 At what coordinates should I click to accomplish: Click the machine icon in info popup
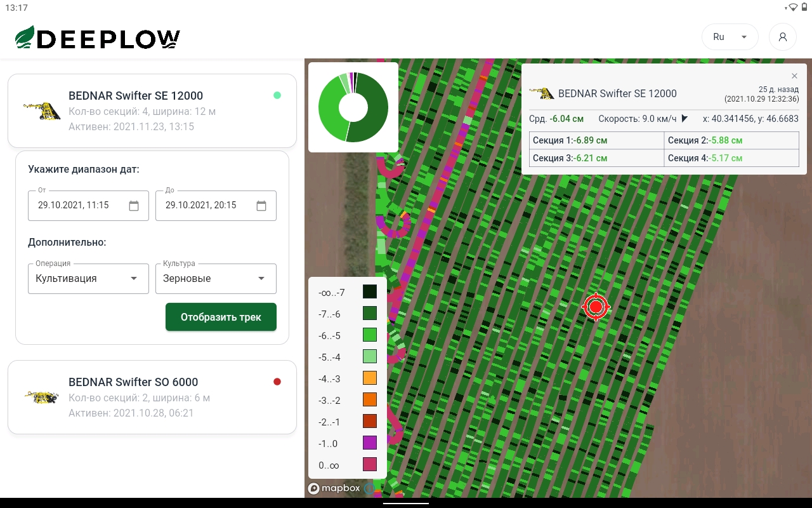point(541,93)
